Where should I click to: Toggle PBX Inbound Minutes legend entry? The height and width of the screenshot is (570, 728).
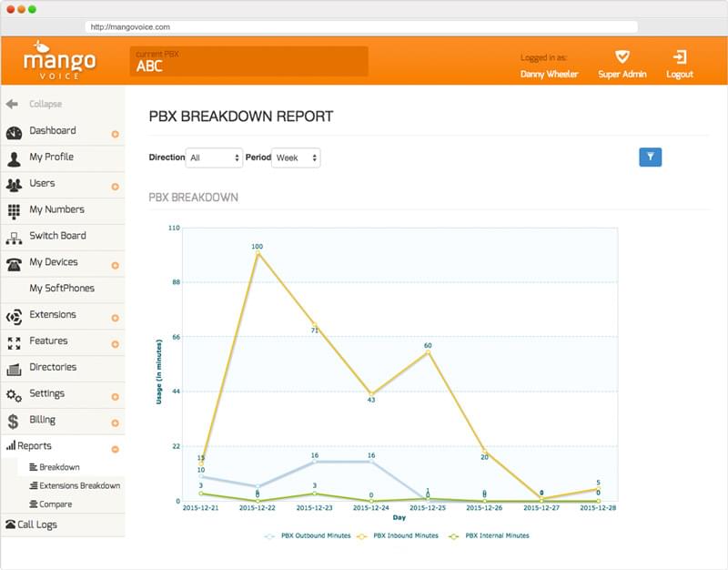click(x=399, y=535)
